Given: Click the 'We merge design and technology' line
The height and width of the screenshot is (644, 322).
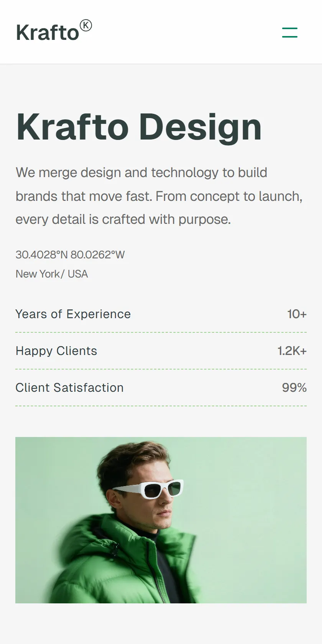Looking at the screenshot, I should (x=141, y=172).
